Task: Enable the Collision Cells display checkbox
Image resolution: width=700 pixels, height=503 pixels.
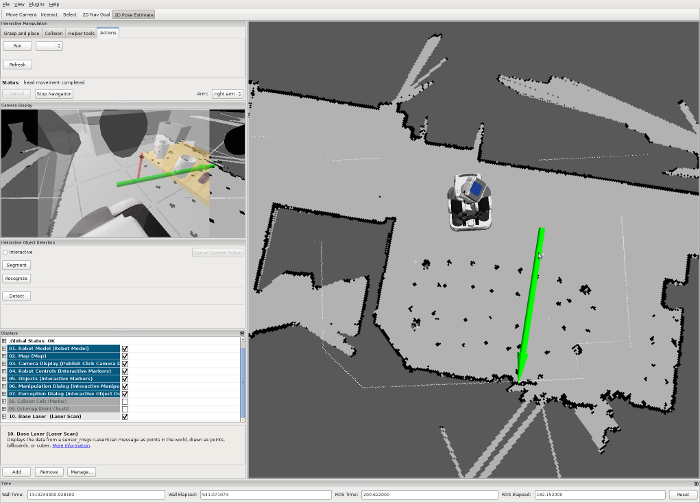Action: point(125,401)
